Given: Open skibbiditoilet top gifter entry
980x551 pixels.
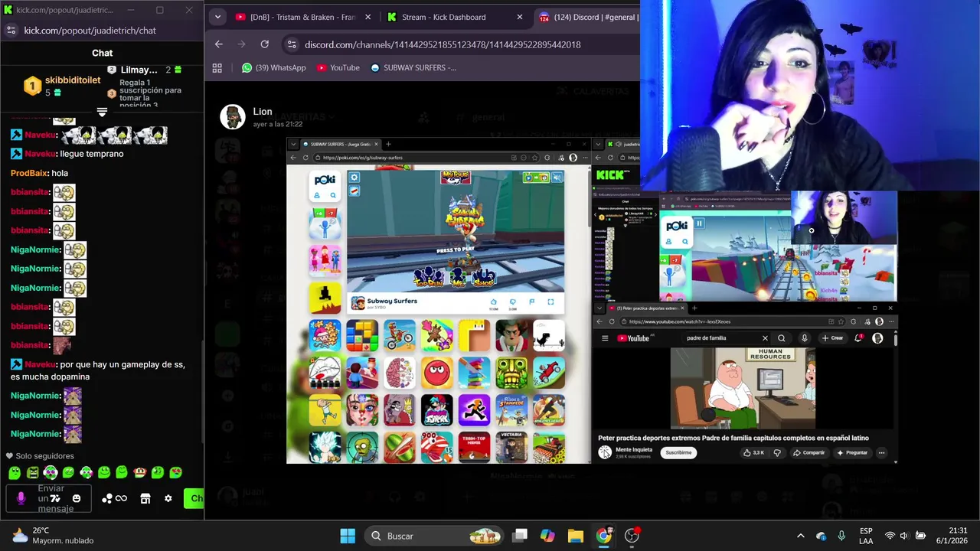Looking at the screenshot, I should [x=61, y=86].
